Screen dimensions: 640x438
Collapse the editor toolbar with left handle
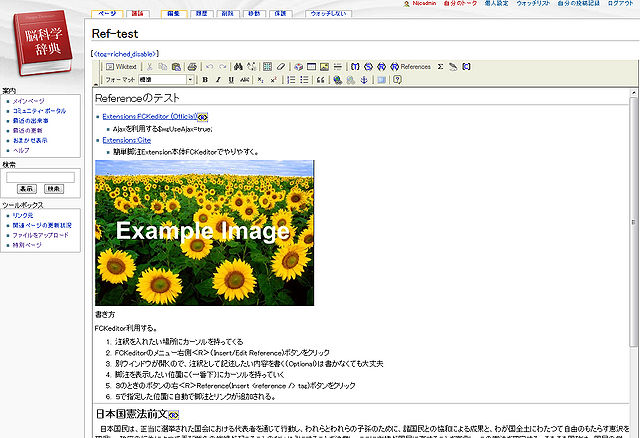point(97,72)
